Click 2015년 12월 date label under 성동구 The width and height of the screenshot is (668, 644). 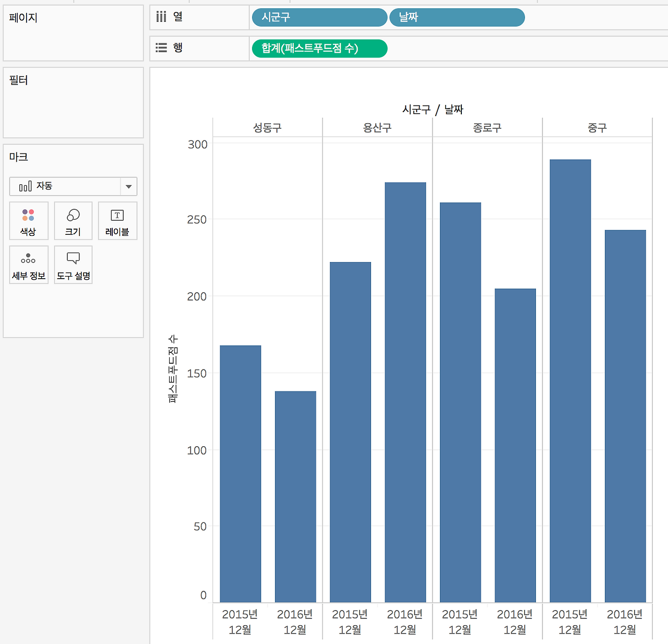(240, 622)
